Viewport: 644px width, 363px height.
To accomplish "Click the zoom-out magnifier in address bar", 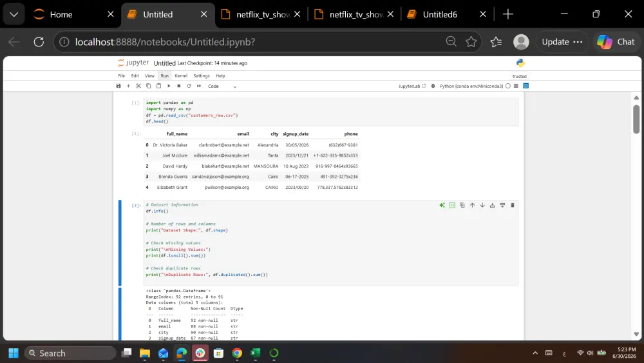I will (x=451, y=41).
